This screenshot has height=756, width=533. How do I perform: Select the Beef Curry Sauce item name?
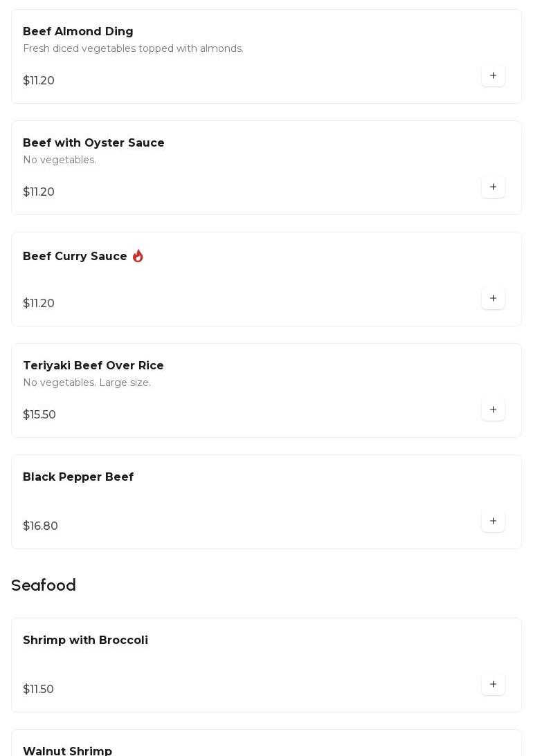click(x=75, y=257)
